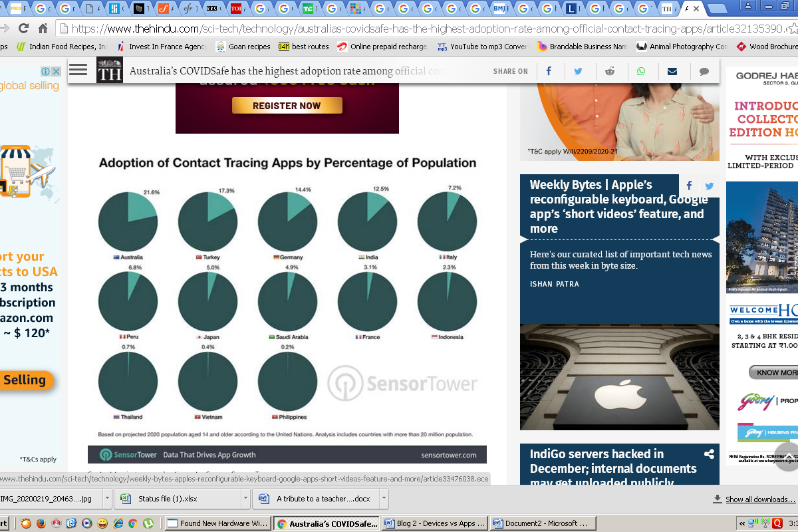Click Australia's COVIDSafe Chrome taskbar button
The height and width of the screenshot is (532, 798).
tap(327, 523)
